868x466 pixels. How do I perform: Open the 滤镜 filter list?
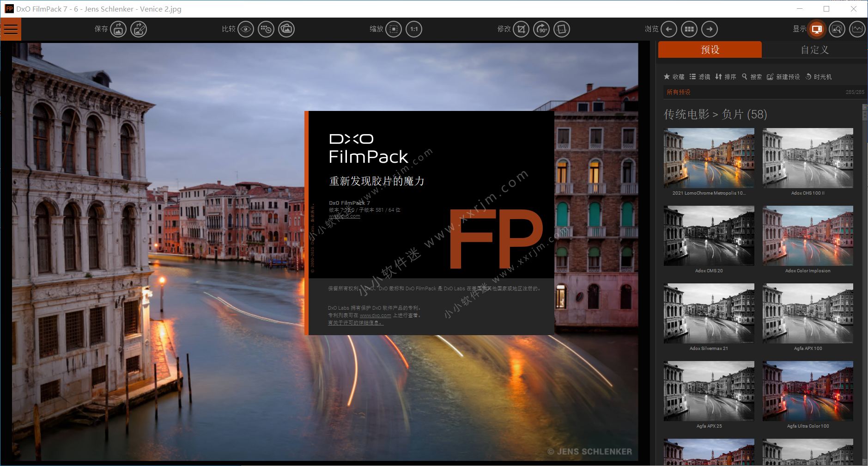[700, 77]
